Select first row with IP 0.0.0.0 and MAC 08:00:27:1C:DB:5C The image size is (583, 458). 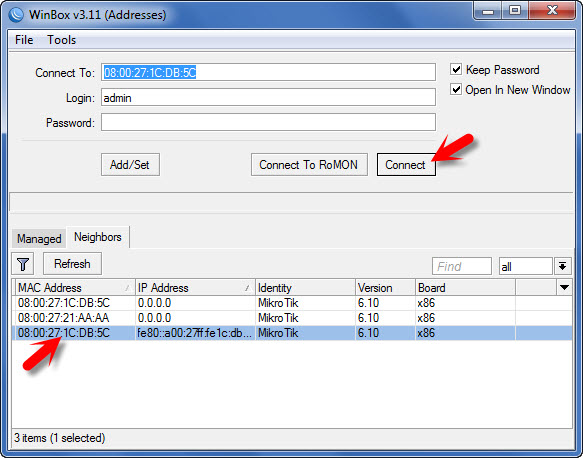coord(292,303)
